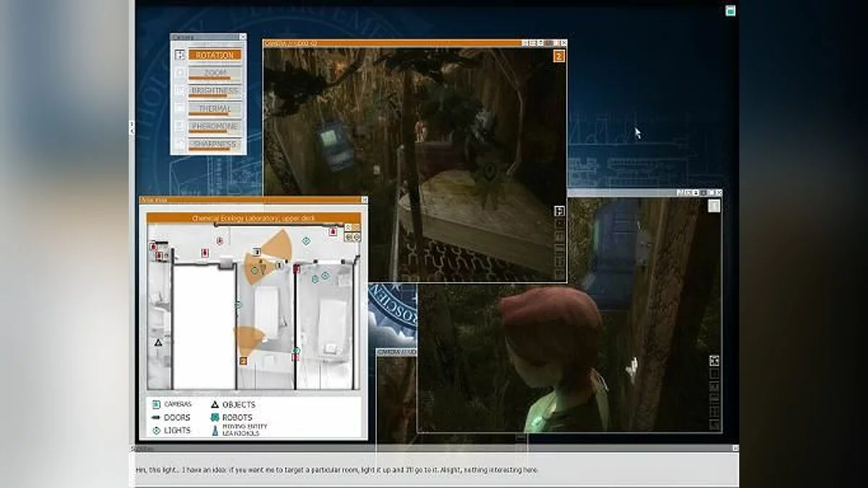Click the LIGHTS legend entry
The image size is (868, 488).
tap(172, 430)
